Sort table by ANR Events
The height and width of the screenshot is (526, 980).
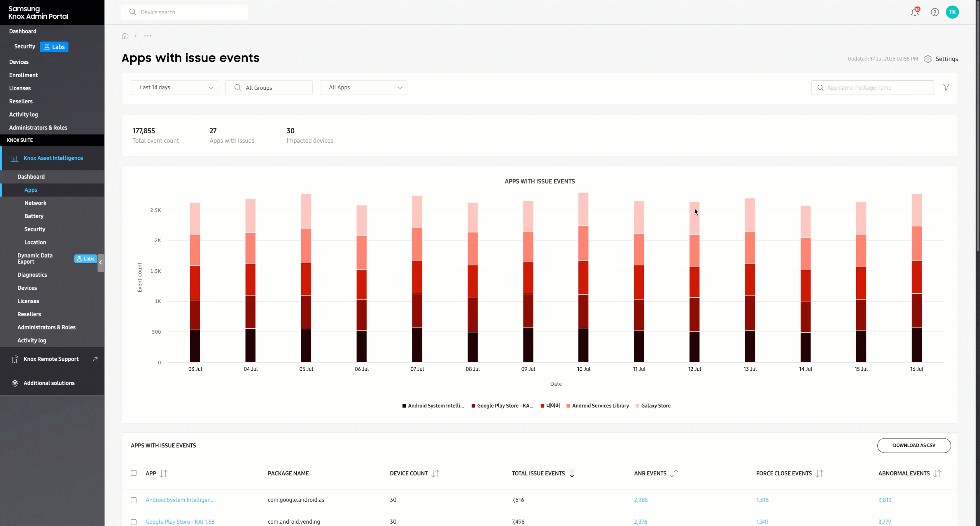click(674, 473)
